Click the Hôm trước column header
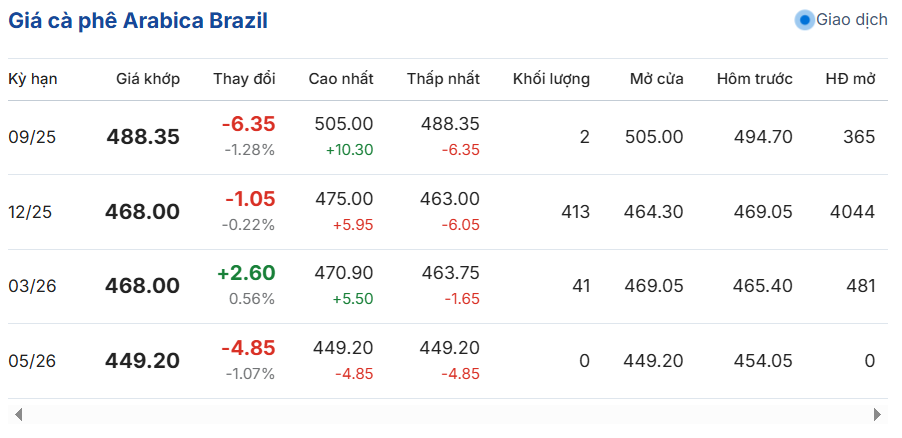902x438 pixels. pos(755,79)
